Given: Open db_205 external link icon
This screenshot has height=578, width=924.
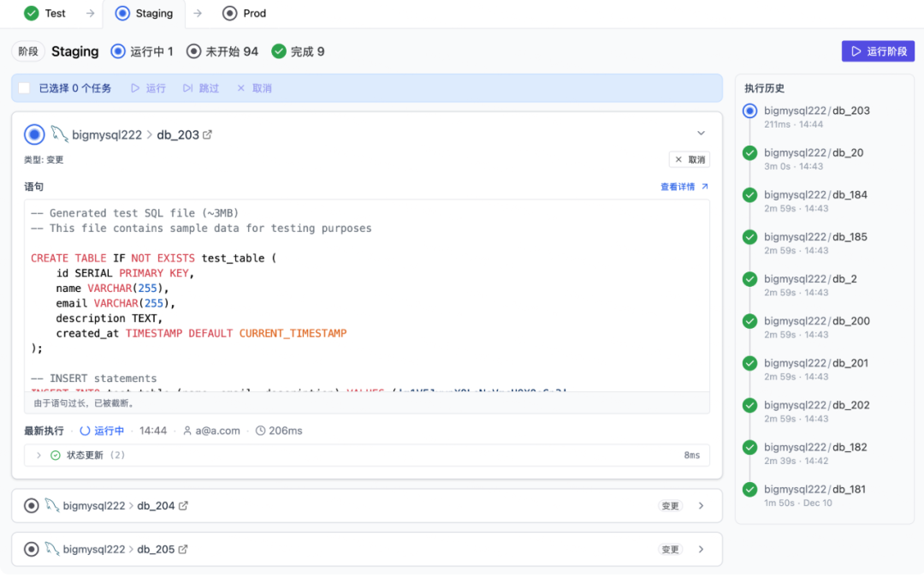Looking at the screenshot, I should pos(183,549).
